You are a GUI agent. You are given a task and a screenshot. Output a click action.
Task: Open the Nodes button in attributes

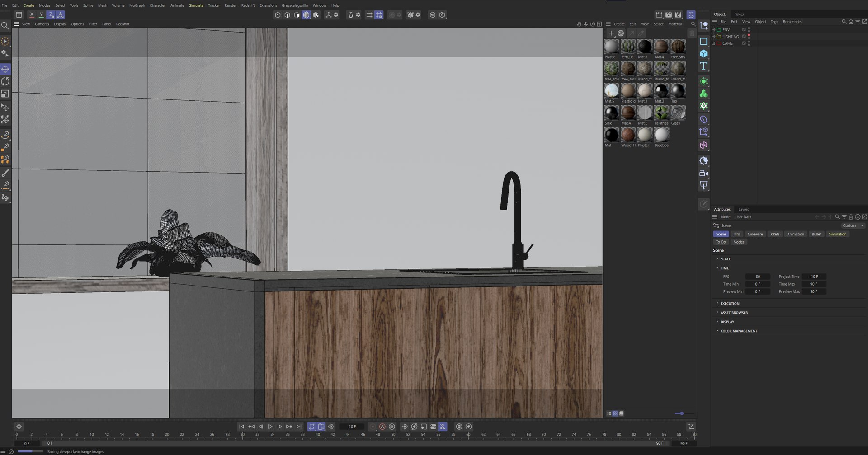tap(739, 242)
